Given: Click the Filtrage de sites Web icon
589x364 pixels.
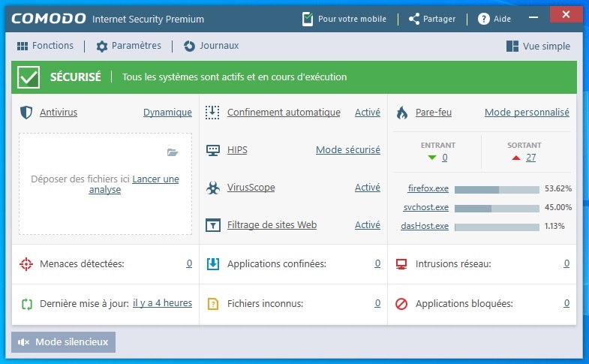Looking at the screenshot, I should click(x=213, y=225).
